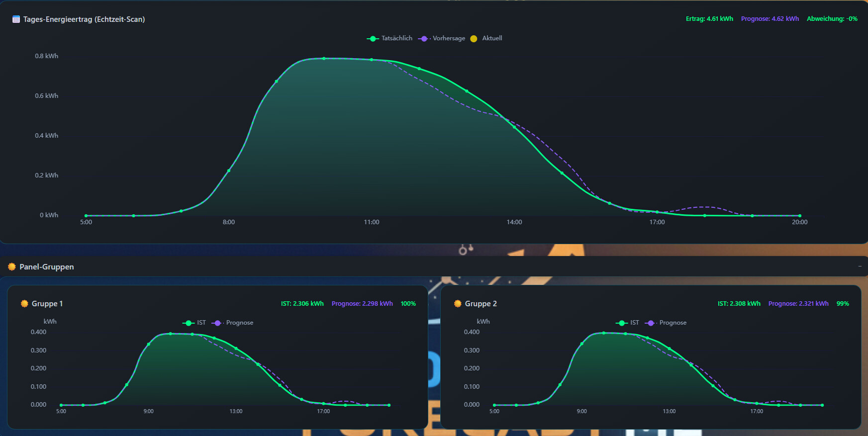Click the sun icon next to Panel-Gruppen
This screenshot has width=868, height=436.
(12, 267)
